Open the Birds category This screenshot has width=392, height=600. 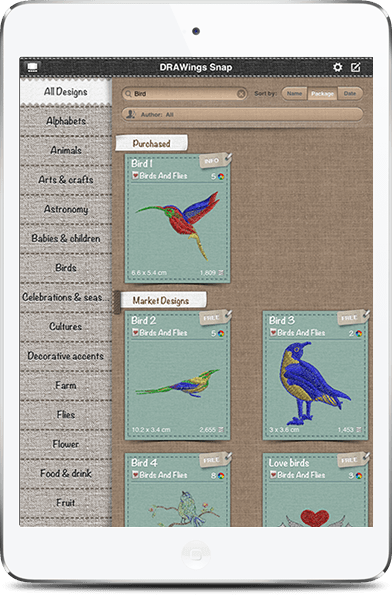65,268
